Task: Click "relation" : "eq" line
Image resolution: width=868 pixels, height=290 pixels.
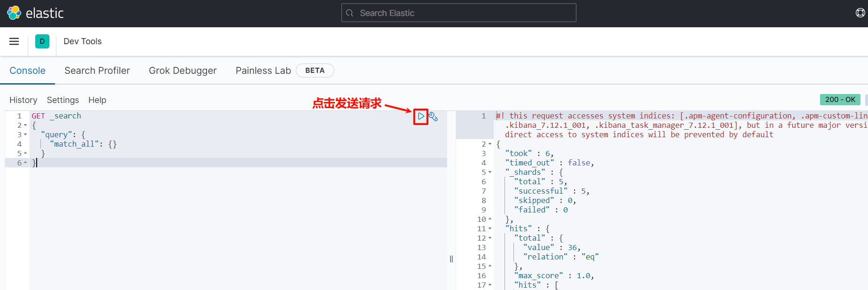Action: click(561, 257)
